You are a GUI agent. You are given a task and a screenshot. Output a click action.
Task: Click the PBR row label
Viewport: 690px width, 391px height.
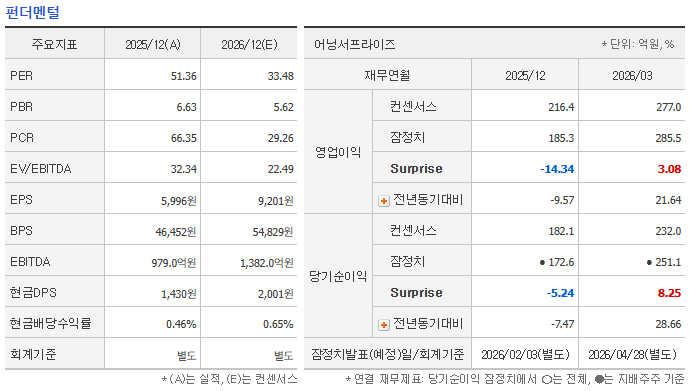coord(22,107)
